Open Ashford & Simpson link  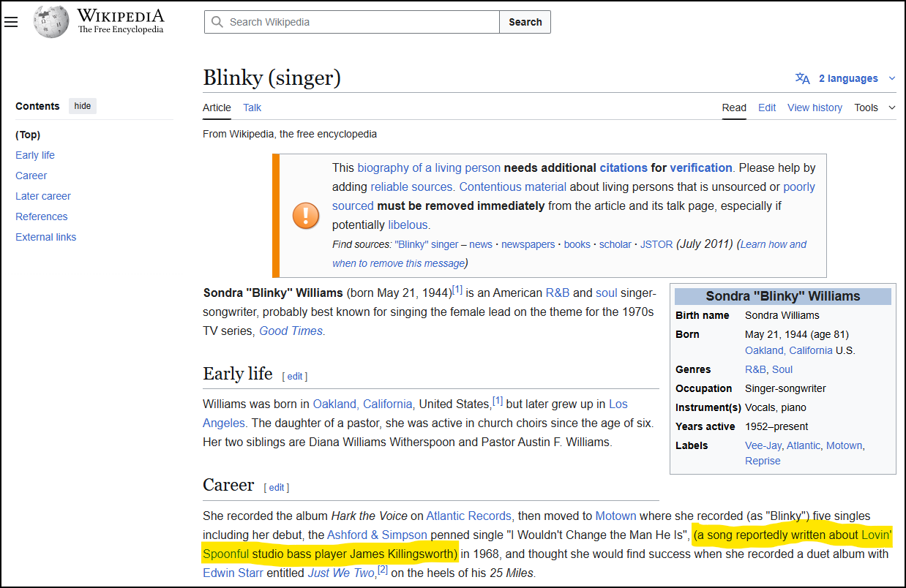click(x=377, y=535)
